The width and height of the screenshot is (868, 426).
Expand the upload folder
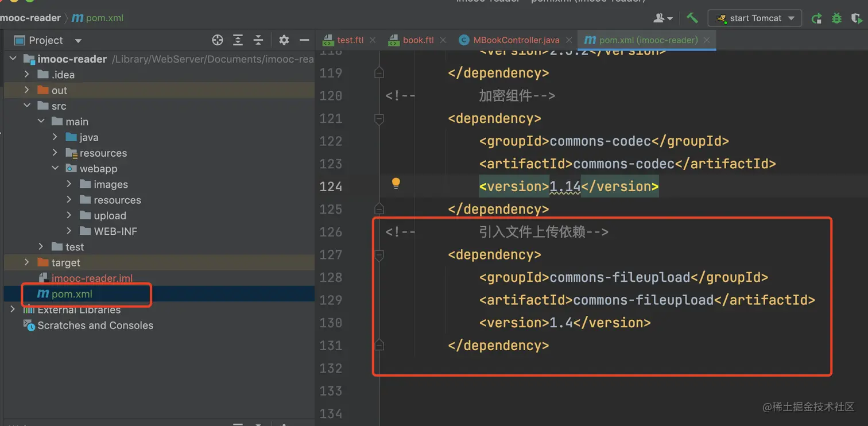[x=69, y=215]
